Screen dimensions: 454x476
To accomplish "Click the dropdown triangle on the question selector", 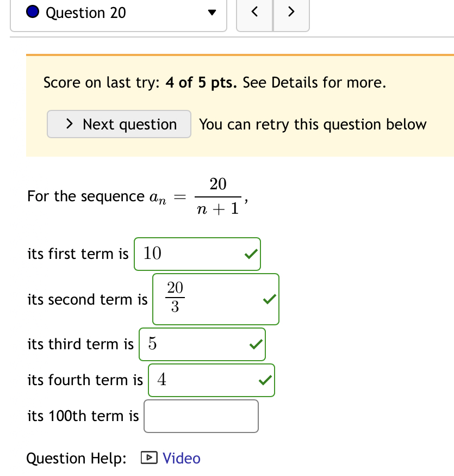I will 212,12.
